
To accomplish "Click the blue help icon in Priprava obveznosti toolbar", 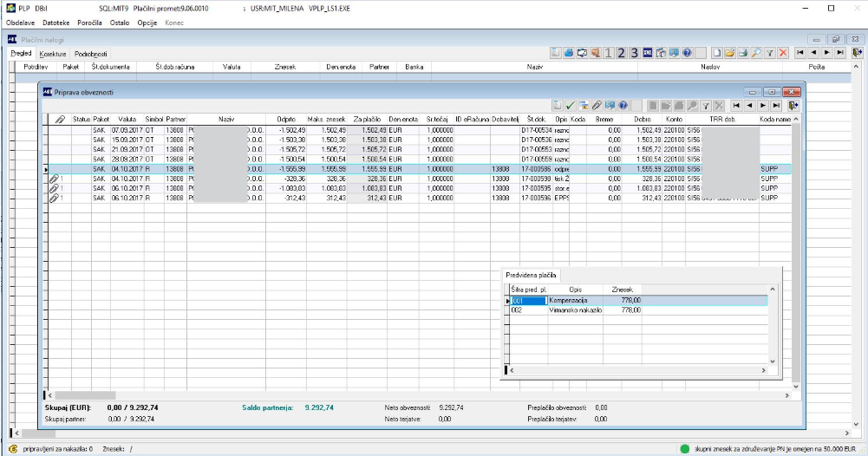I will 623,105.
